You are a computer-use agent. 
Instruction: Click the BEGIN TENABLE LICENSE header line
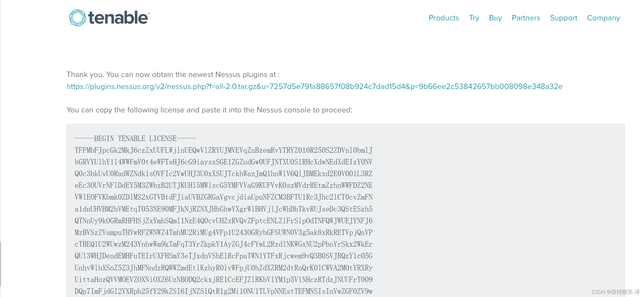coord(135,139)
